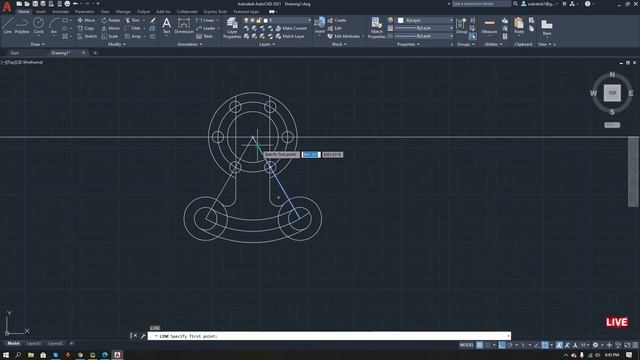The height and width of the screenshot is (360, 640).
Task: Open the AutoCAD application menu logo
Action: pyautogui.click(x=7, y=6)
